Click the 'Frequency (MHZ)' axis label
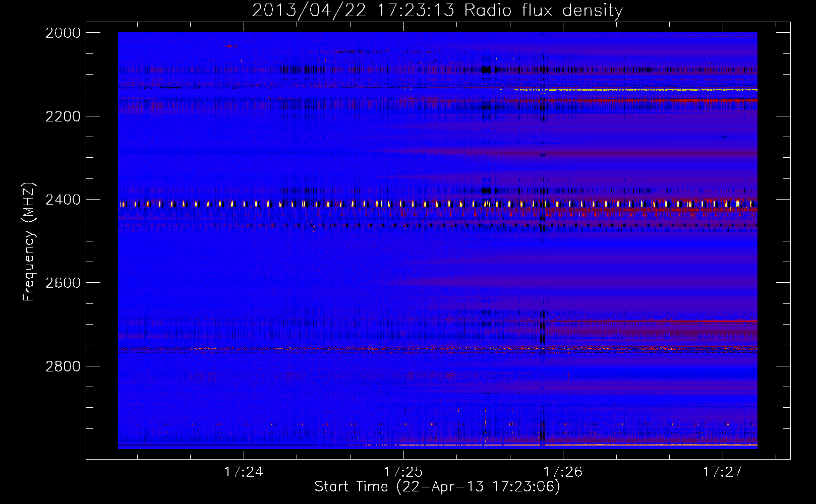816x504 pixels. coord(29,242)
